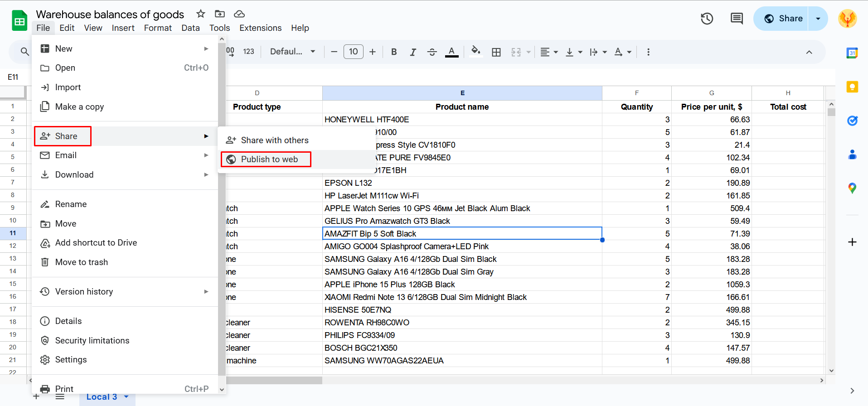Select Rename in File menu

[x=125, y=204]
